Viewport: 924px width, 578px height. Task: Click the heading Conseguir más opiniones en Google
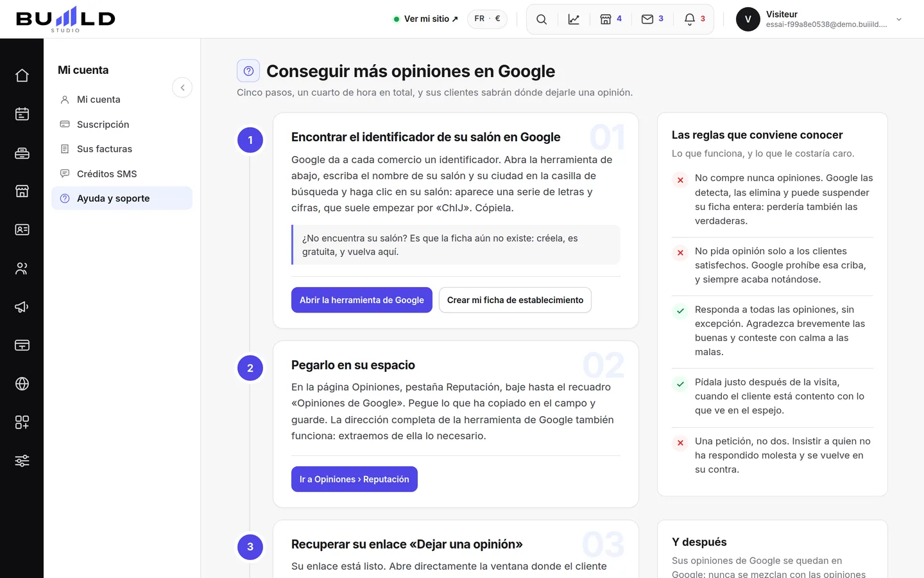[411, 71]
